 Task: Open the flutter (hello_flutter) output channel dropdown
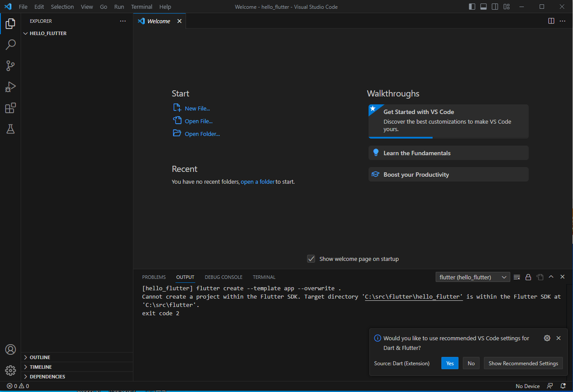click(473, 277)
